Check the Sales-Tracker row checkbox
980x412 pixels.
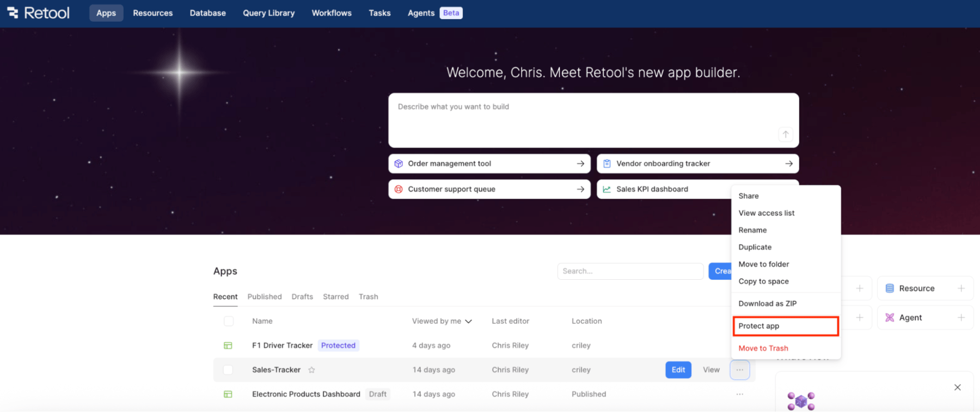coord(228,370)
